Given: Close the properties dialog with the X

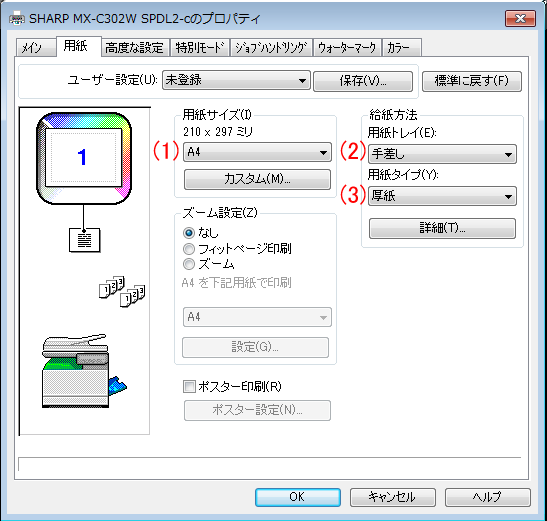Looking at the screenshot, I should pyautogui.click(x=520, y=18).
